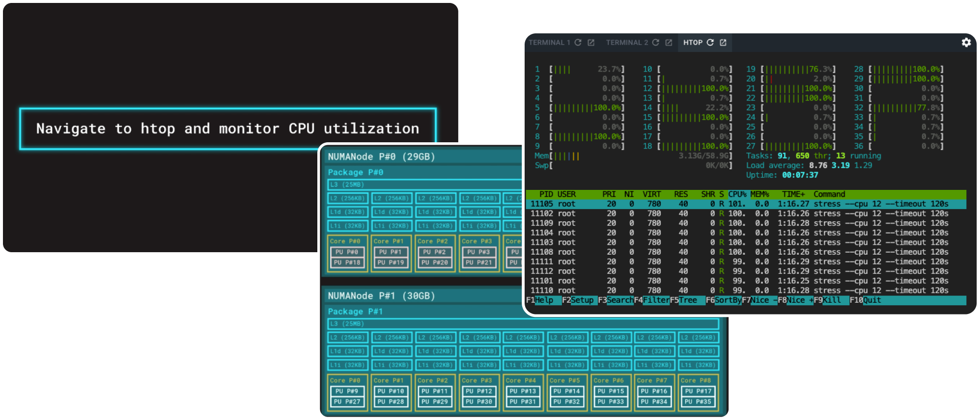Open the F6 SortBy menu
Image resolution: width=980 pixels, height=420 pixels.
click(x=724, y=300)
